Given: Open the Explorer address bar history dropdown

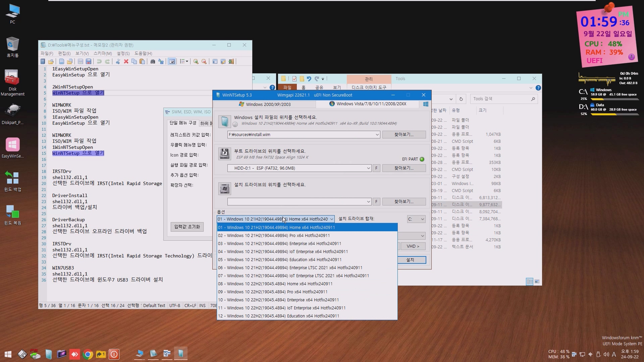Looking at the screenshot, I should pyautogui.click(x=451, y=99).
